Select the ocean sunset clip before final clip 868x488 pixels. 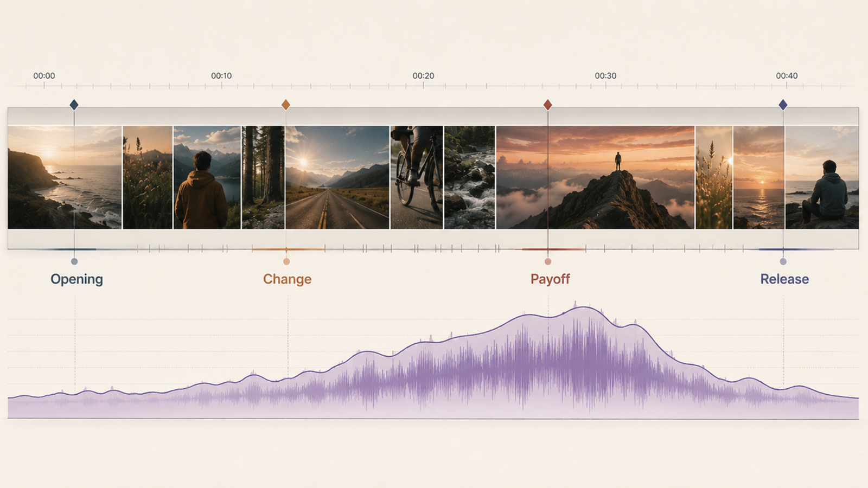click(x=758, y=177)
